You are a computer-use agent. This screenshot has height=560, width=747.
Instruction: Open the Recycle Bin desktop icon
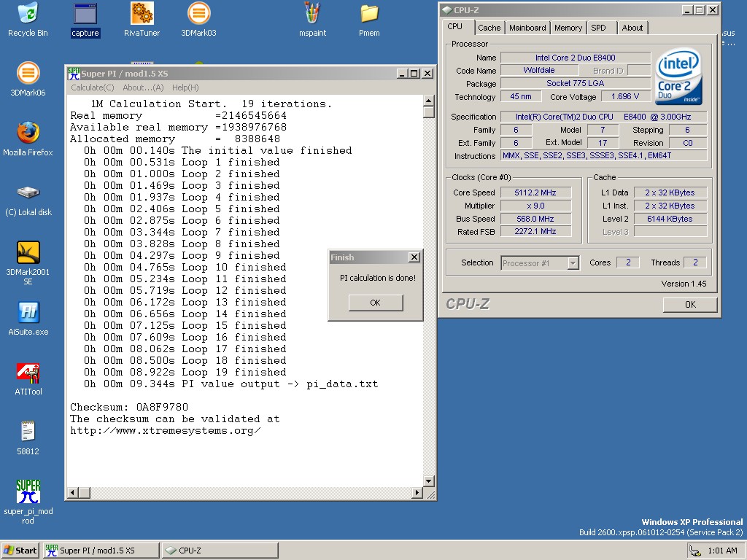pos(28,19)
